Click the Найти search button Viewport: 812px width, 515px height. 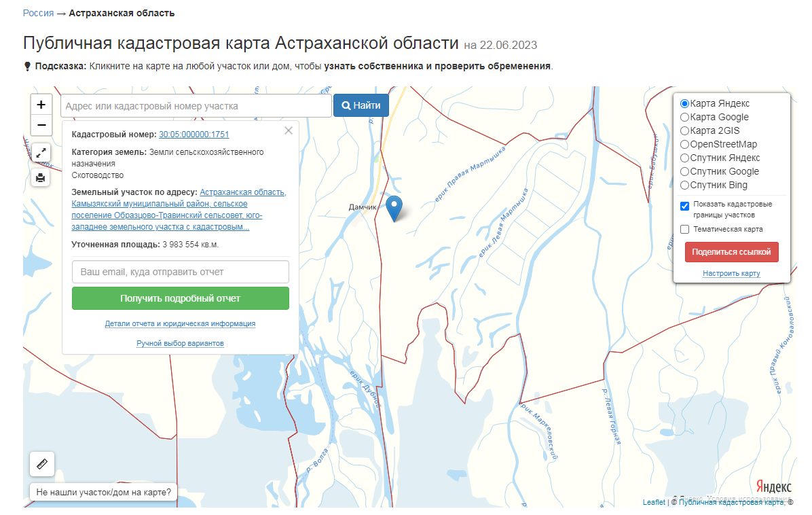tap(361, 105)
